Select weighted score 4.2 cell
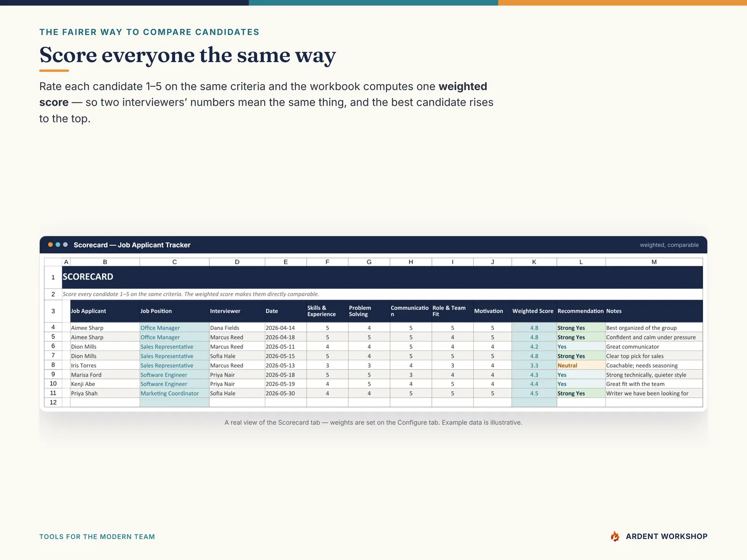Image resolution: width=747 pixels, height=560 pixels. coord(534,346)
